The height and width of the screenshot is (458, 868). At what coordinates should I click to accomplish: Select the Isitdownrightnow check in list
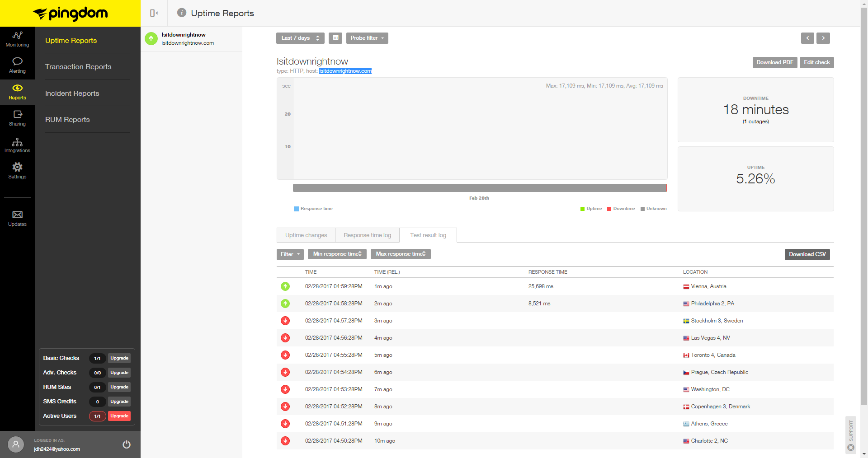[192, 39]
